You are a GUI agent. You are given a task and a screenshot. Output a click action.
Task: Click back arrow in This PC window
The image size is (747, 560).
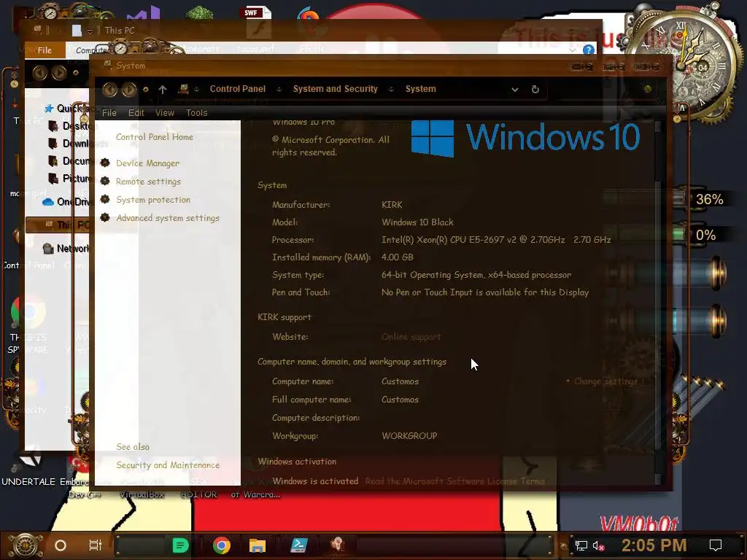40,73
